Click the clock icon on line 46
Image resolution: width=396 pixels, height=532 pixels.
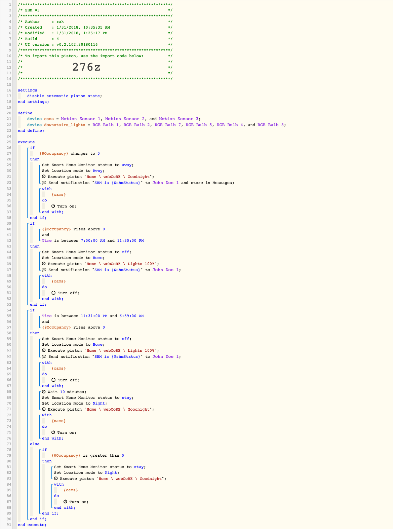pyautogui.click(x=44, y=264)
